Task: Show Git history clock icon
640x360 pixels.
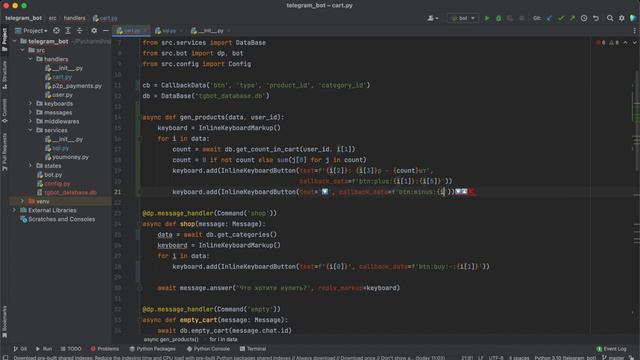Action: [584, 18]
